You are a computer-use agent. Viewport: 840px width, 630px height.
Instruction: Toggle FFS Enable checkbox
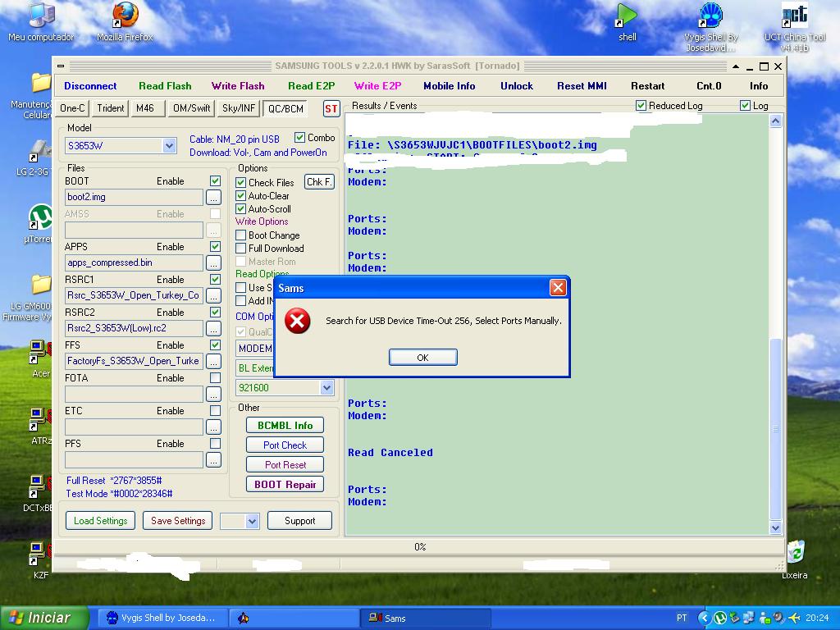tap(216, 345)
